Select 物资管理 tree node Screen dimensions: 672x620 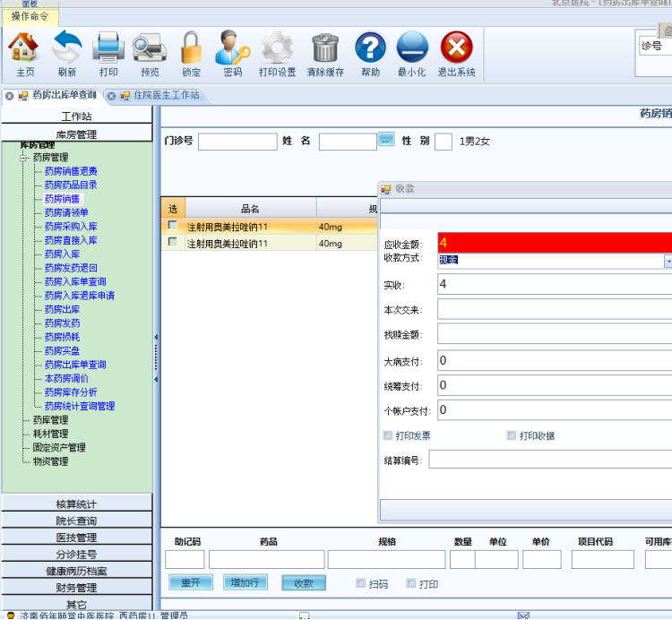[x=50, y=461]
